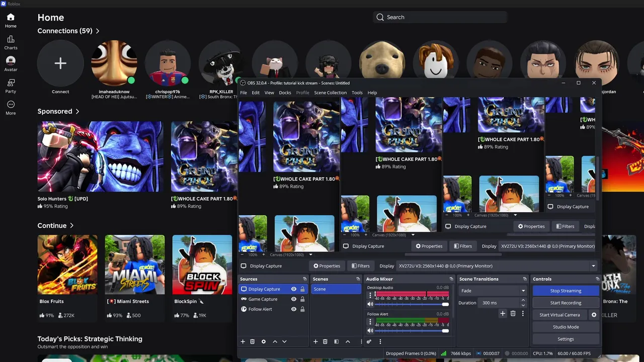Open OBS Settings from Controls
Image resolution: width=644 pixels, height=362 pixels.
coord(566,339)
